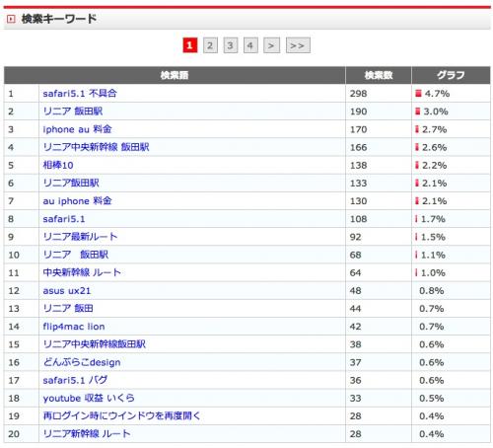Jump to last page with '>>' button
This screenshot has height=448, width=493.
pos(298,45)
